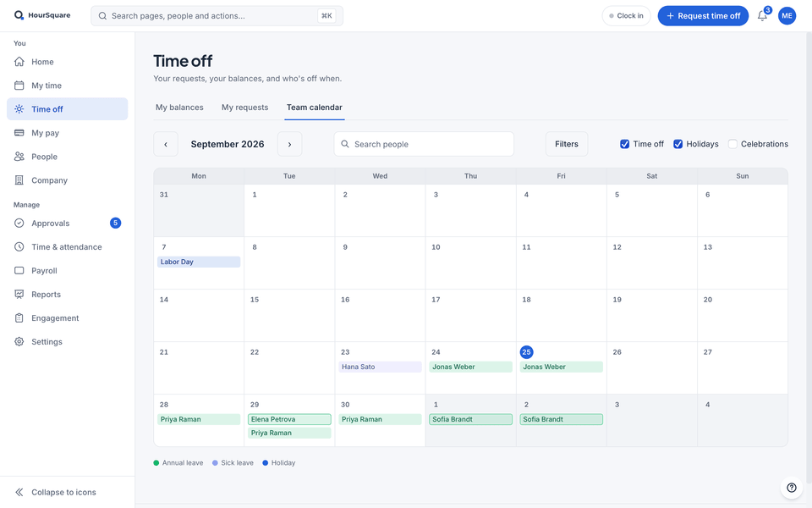This screenshot has height=508, width=812.
Task: Open Time & attendance in sidebar
Action: 68,246
